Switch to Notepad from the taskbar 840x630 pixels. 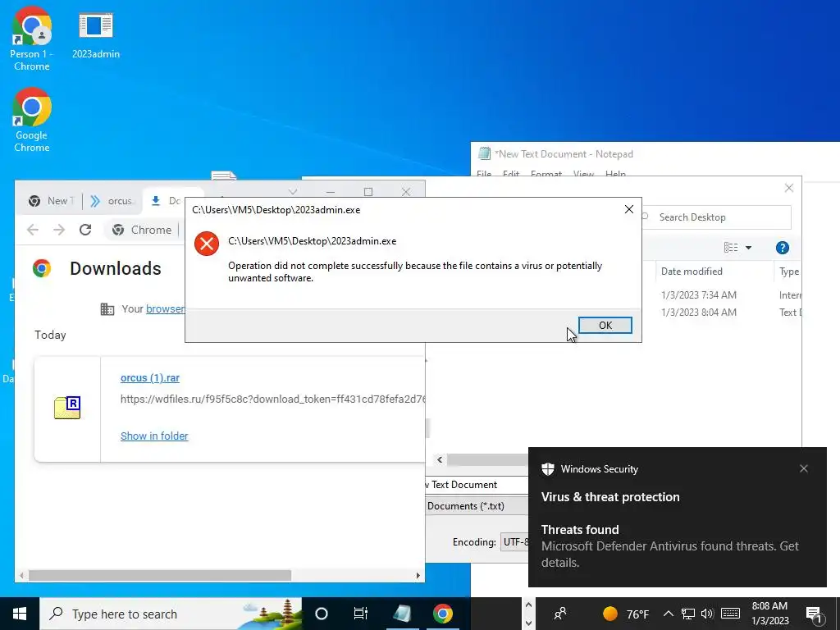tap(402, 614)
